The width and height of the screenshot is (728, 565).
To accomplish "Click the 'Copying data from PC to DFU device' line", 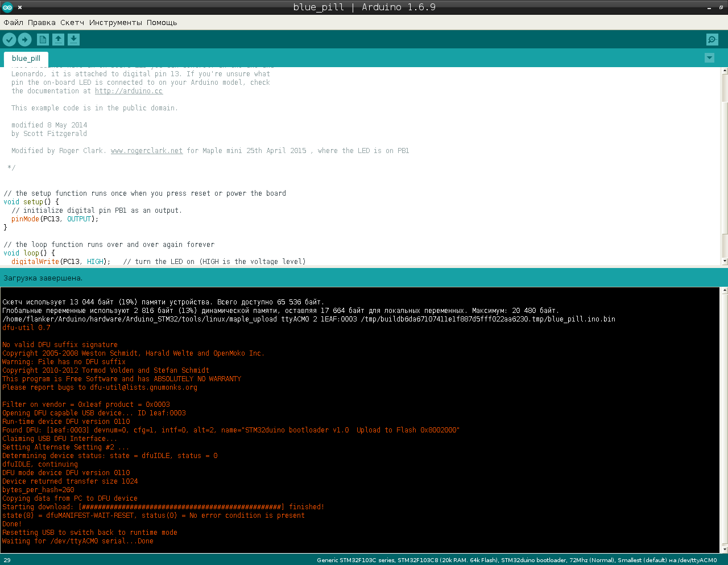I will tap(70, 498).
